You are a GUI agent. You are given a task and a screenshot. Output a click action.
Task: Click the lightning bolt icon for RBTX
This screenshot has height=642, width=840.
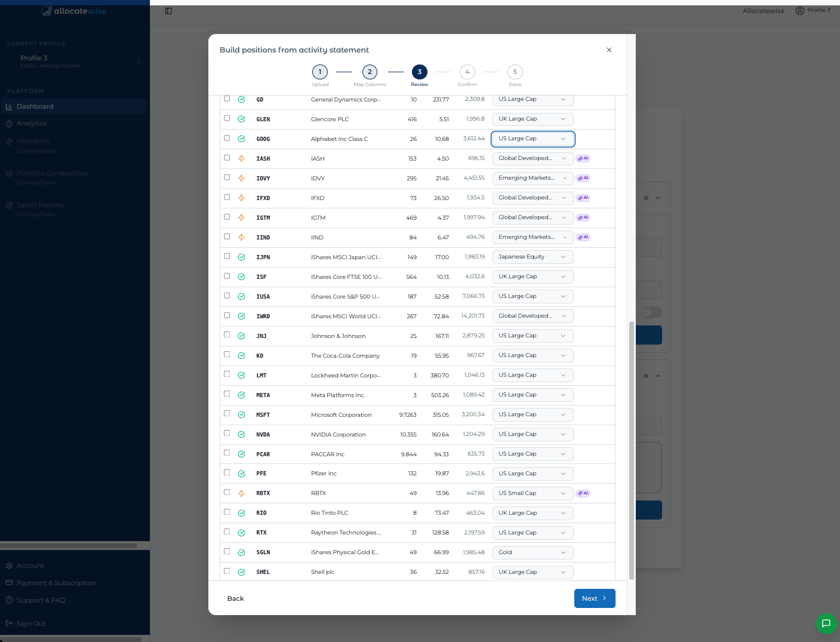[241, 494]
